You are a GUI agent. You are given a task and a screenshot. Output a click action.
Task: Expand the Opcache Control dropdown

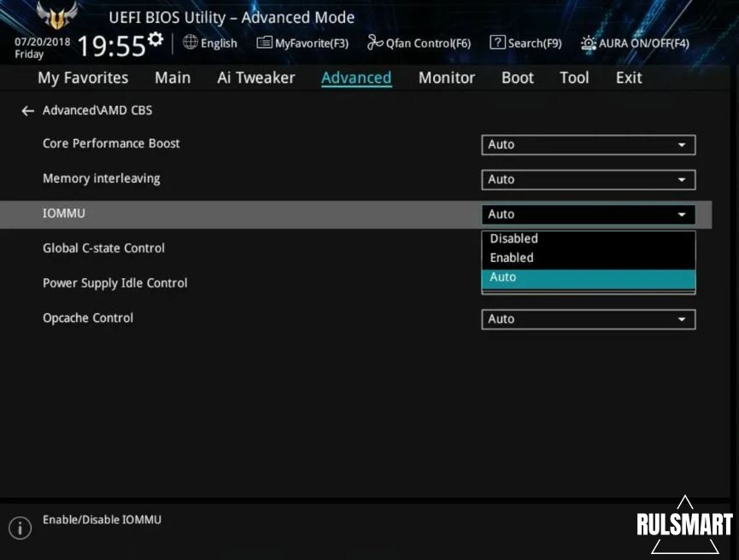point(588,319)
